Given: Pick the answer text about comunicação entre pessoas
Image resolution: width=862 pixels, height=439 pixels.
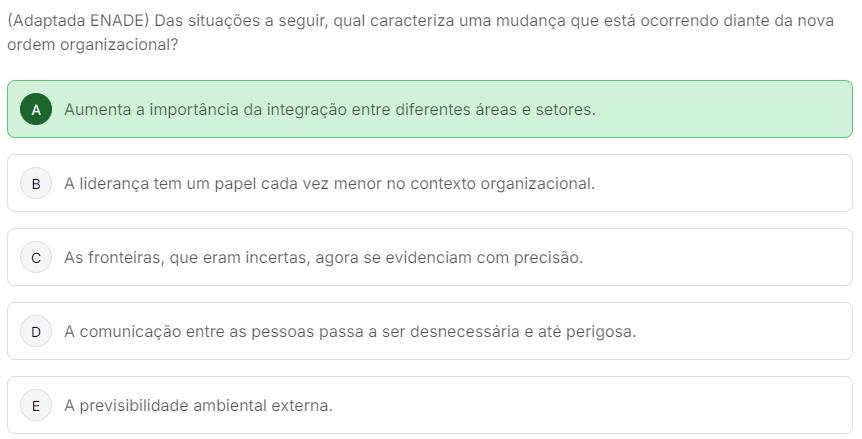Looking at the screenshot, I should (x=350, y=331).
